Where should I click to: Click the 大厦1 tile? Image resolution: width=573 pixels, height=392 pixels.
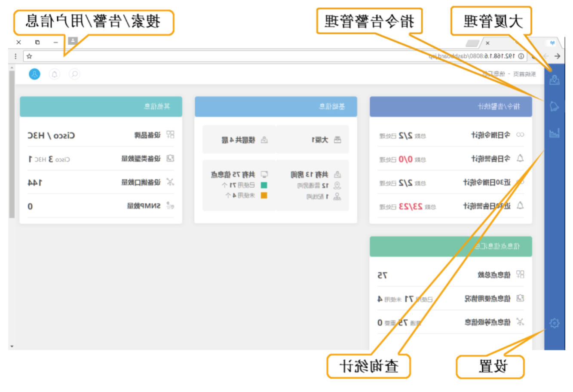pos(313,140)
